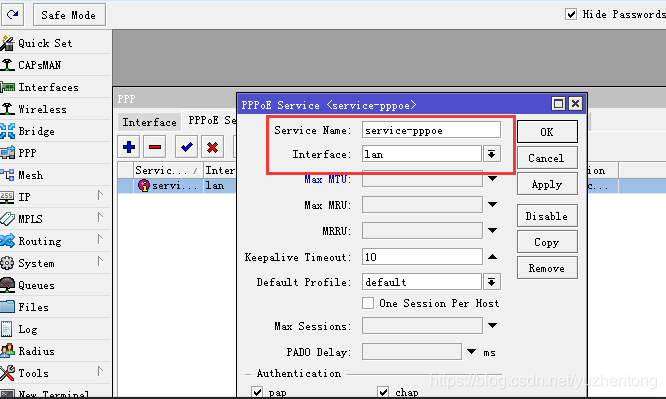Image resolution: width=666 pixels, height=399 pixels.
Task: Maximize the PPPoE Service dialog
Action: click(x=558, y=104)
